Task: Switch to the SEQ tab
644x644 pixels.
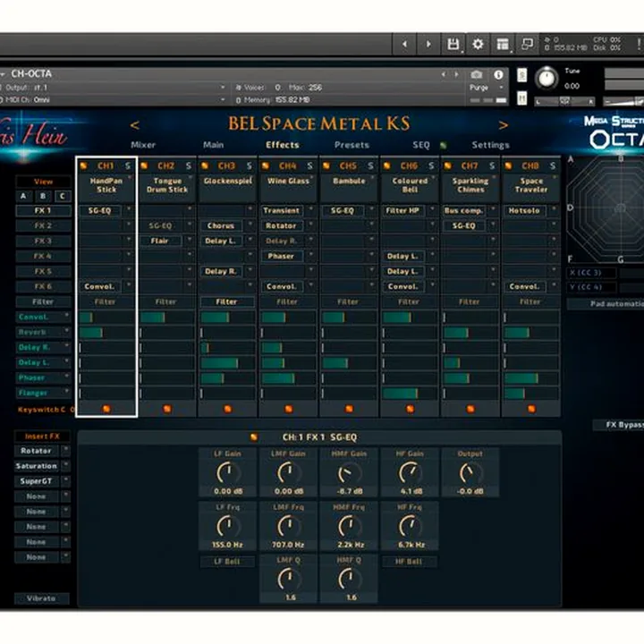Action: pos(421,145)
